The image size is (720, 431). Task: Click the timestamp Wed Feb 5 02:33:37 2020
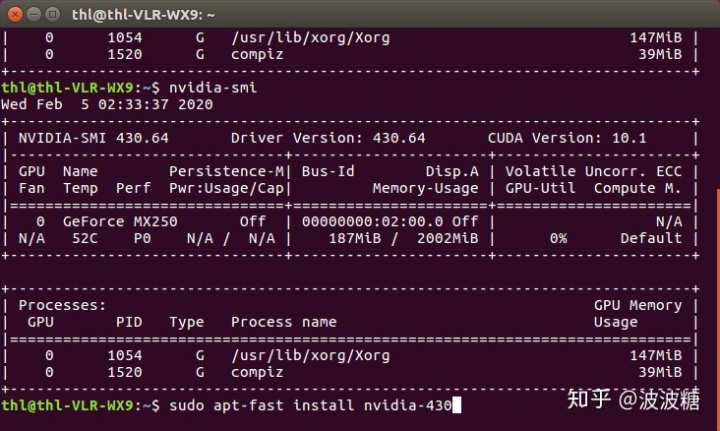[x=107, y=105]
